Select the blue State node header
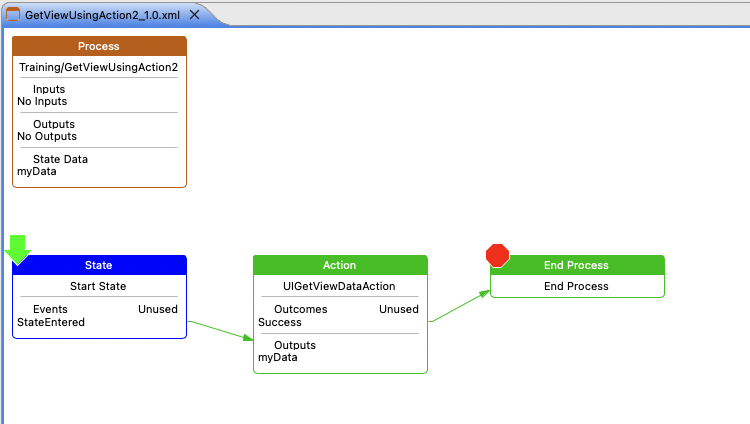The image size is (750, 424). coord(98,265)
